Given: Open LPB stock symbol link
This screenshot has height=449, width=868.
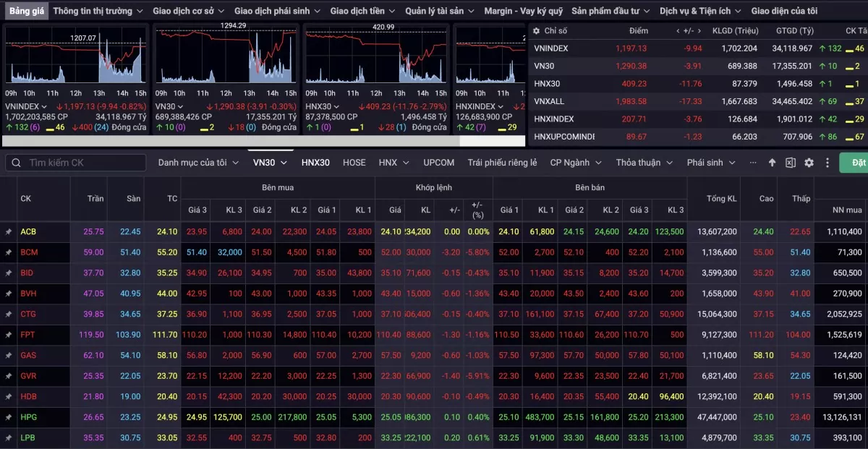Looking at the screenshot, I should pos(28,437).
